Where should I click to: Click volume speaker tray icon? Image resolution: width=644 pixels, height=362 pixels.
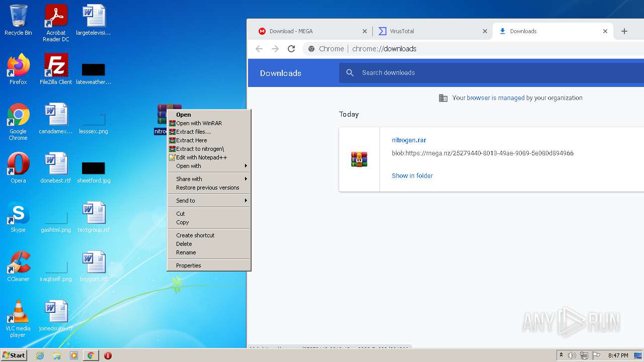[572, 355]
